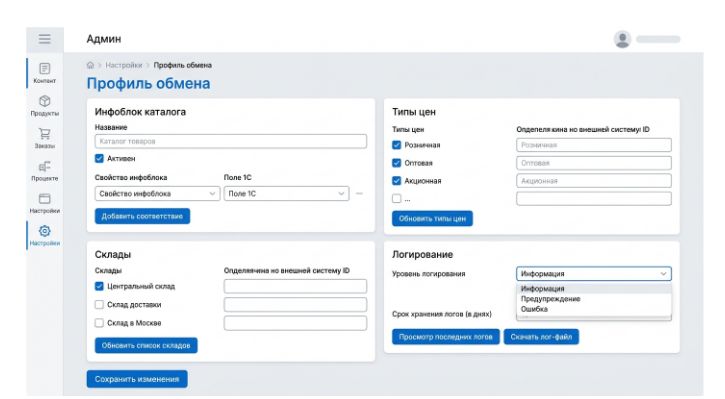This screenshot has height=399, width=725.
Task: Focus the Каталог товаров name field
Action: click(231, 141)
